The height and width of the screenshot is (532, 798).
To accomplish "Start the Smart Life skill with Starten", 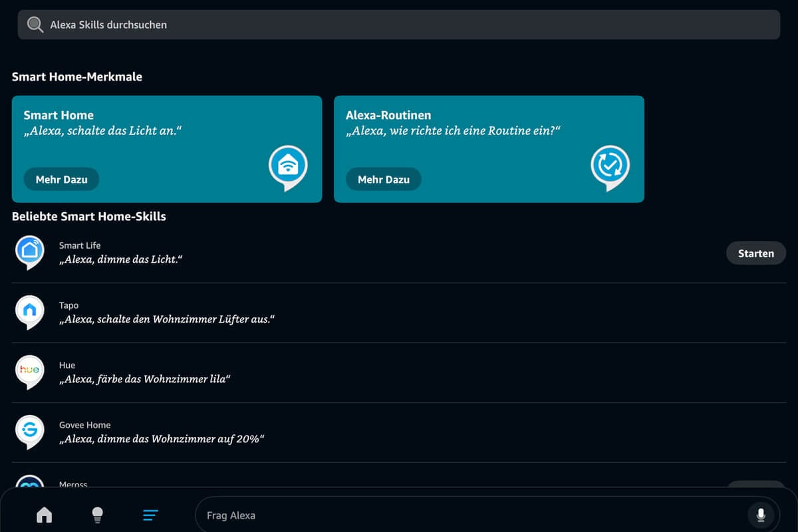I will click(x=756, y=253).
